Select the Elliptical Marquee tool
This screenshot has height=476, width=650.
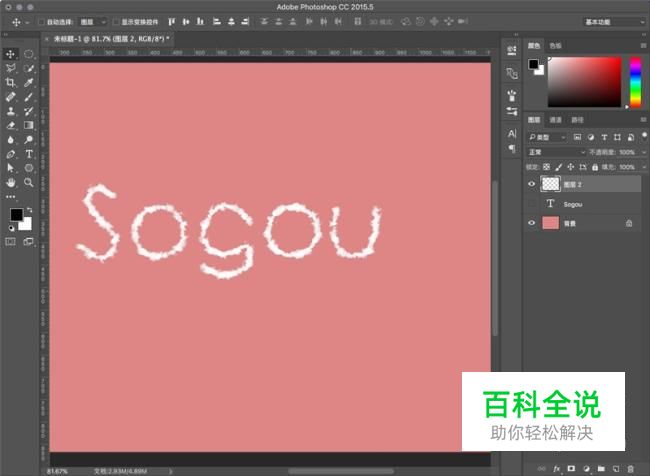29,54
